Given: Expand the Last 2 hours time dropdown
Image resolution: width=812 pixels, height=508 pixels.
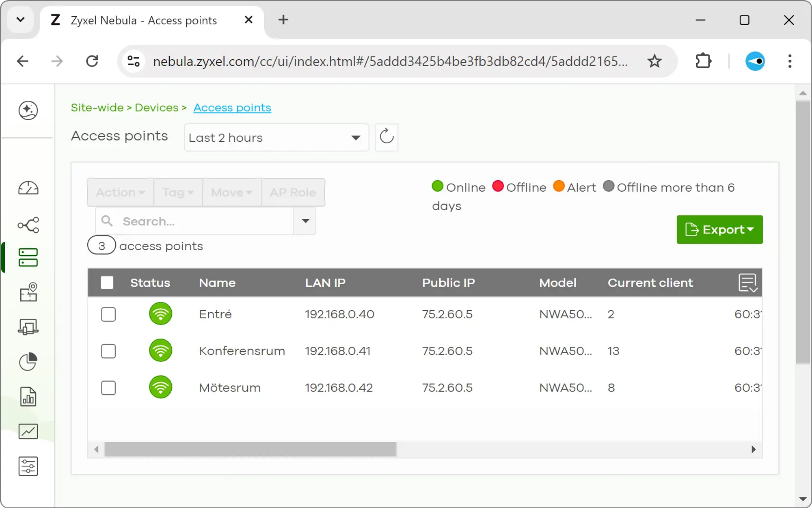Looking at the screenshot, I should (x=276, y=138).
